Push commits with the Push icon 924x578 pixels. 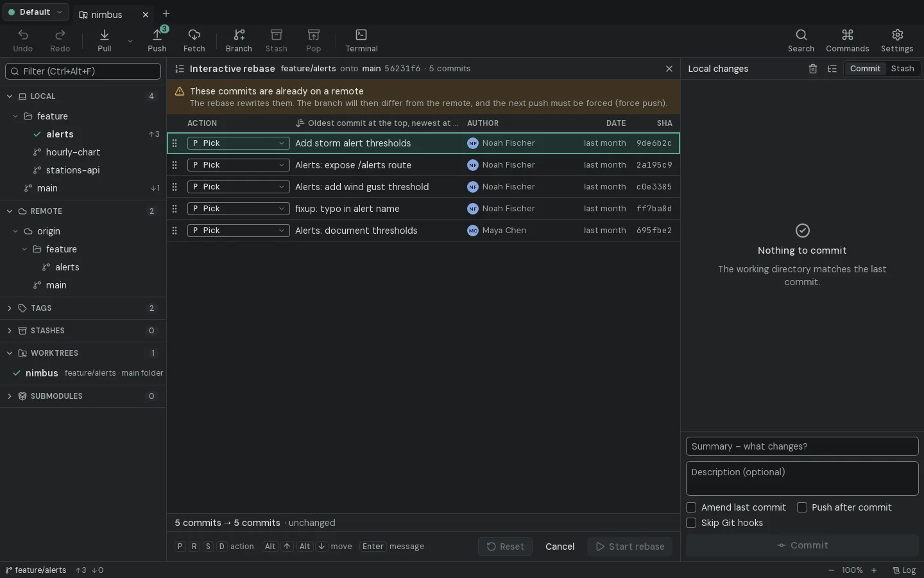(x=157, y=40)
